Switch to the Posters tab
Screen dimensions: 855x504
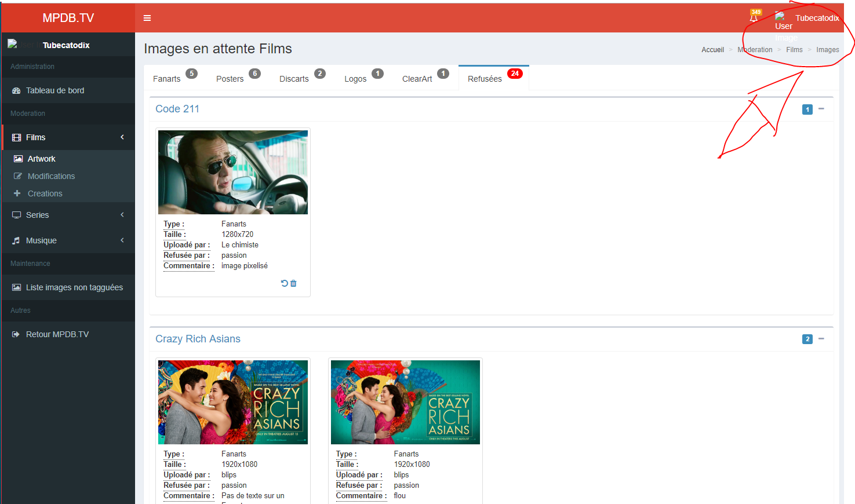click(238, 78)
